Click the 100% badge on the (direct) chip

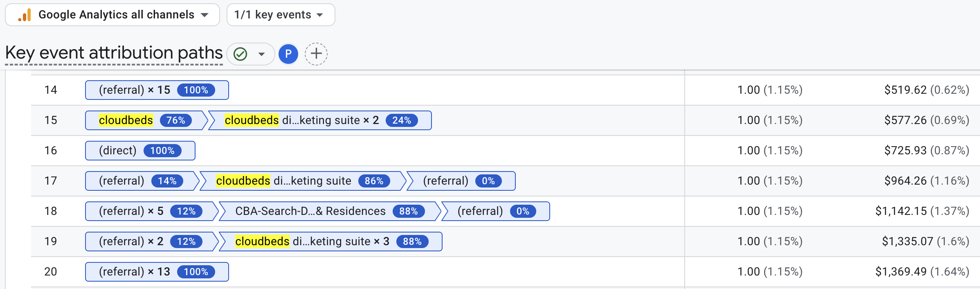point(163,150)
